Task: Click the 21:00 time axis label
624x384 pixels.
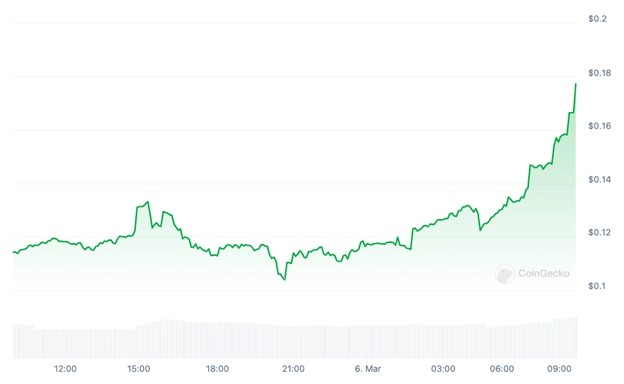Action: [x=293, y=369]
